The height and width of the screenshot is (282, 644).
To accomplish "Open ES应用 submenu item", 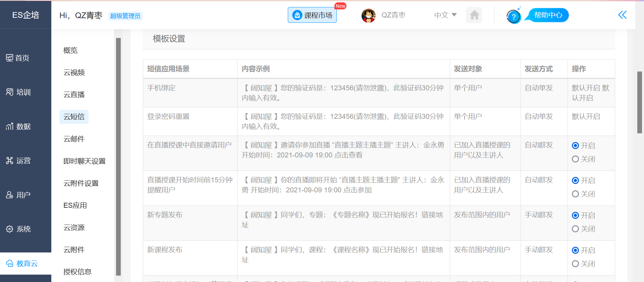I will click(x=75, y=205).
